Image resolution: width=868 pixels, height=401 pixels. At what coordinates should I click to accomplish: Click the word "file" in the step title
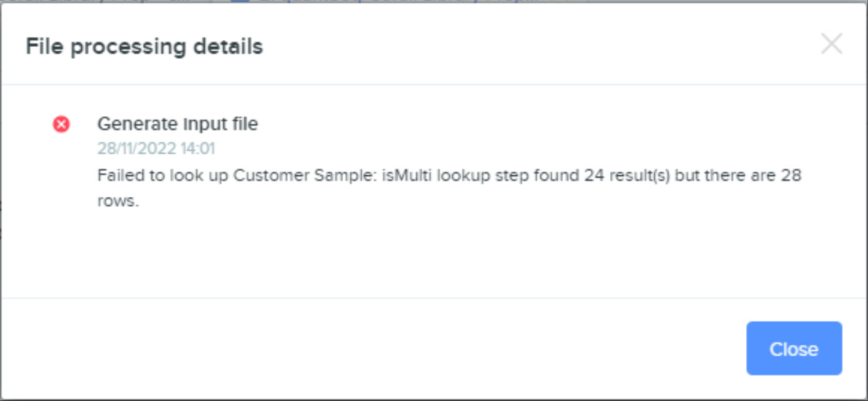[x=244, y=124]
